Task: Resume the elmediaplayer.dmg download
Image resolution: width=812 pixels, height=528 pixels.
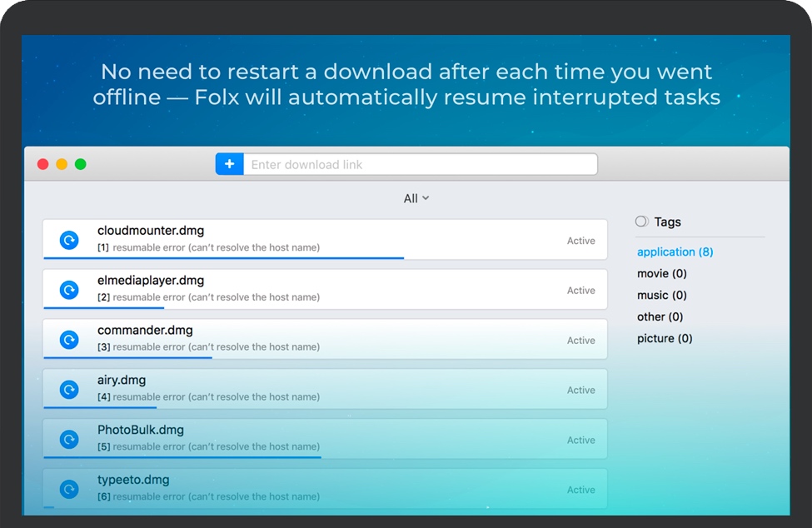Action: pos(67,290)
